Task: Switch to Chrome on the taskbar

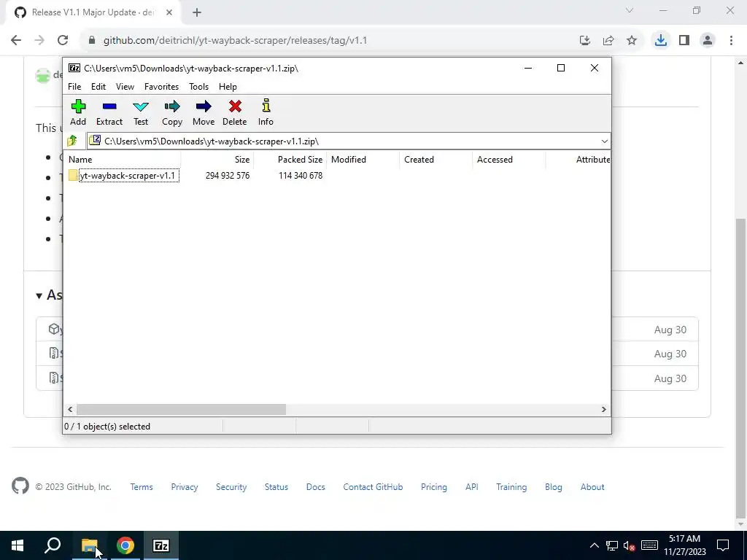Action: tap(125, 545)
